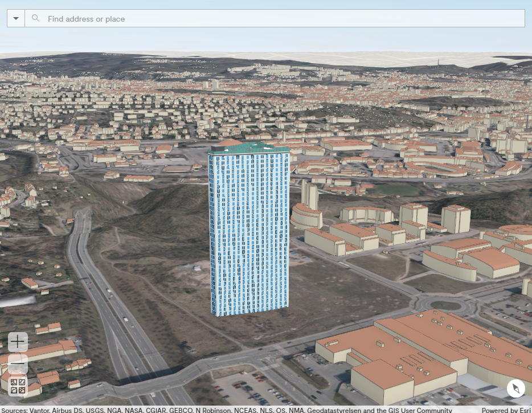Click the teal rooftop of the skyscraper
The image size is (532, 413).
[x=251, y=147]
